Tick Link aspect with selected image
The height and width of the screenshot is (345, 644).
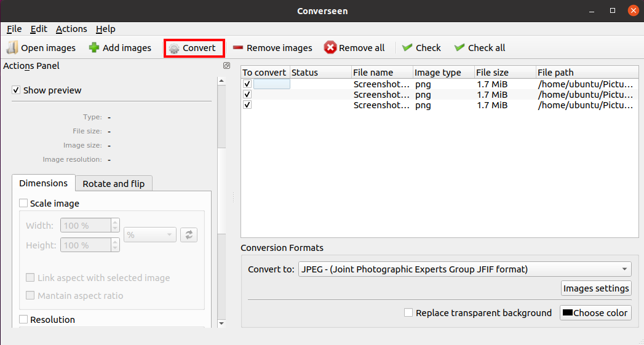30,277
